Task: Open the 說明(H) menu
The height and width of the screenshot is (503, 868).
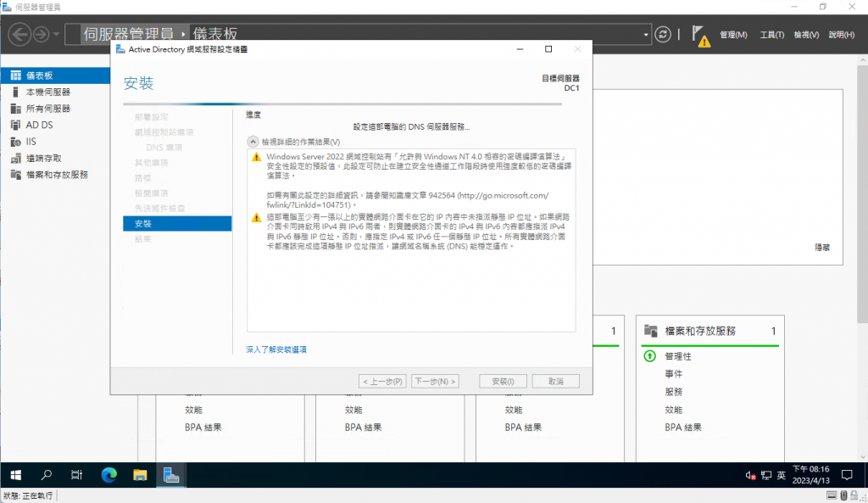Action: [x=842, y=35]
